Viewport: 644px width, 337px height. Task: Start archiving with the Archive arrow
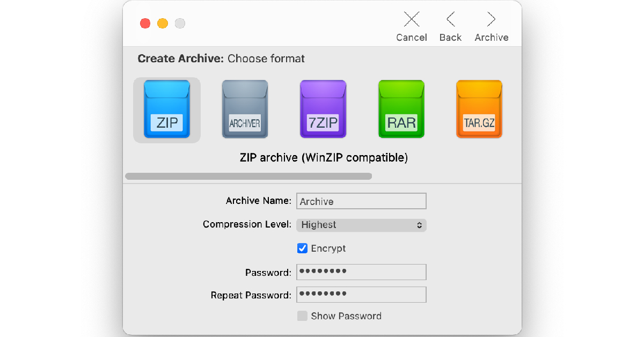(492, 27)
